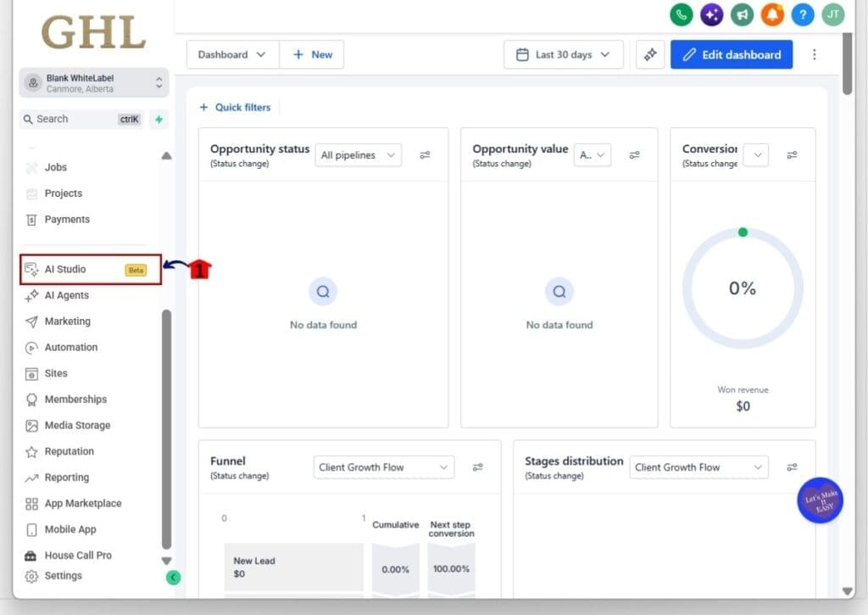Image resolution: width=868 pixels, height=615 pixels.
Task: Open Opportunity status widget settings icon
Action: coord(425,155)
